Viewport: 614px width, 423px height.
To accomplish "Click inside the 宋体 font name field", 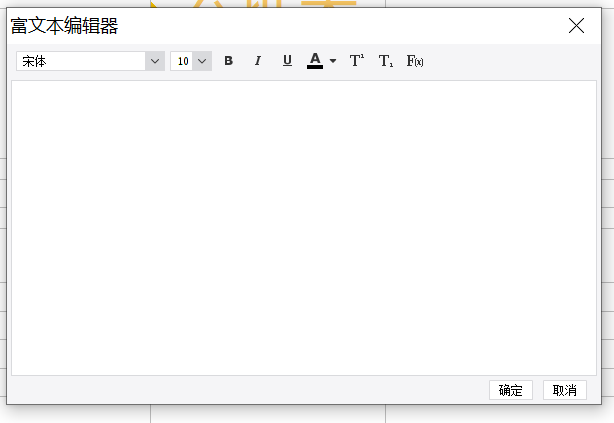I will click(x=81, y=61).
